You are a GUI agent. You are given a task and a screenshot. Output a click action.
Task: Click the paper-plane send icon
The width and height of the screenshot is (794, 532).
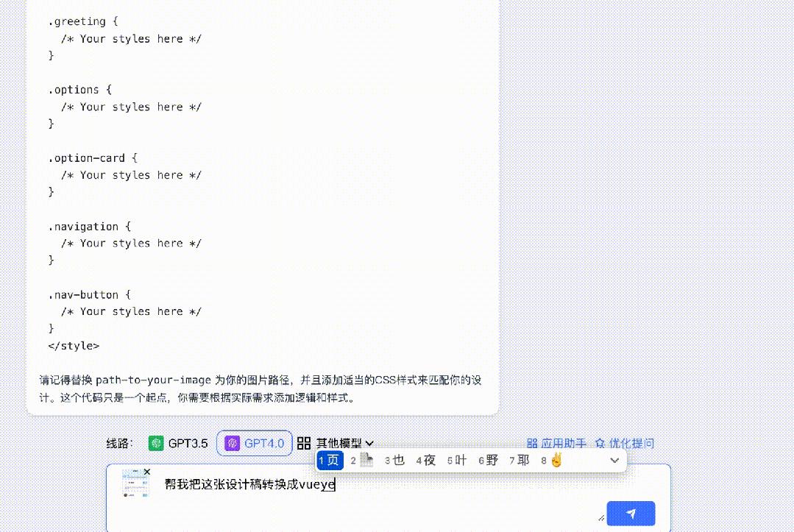631,513
